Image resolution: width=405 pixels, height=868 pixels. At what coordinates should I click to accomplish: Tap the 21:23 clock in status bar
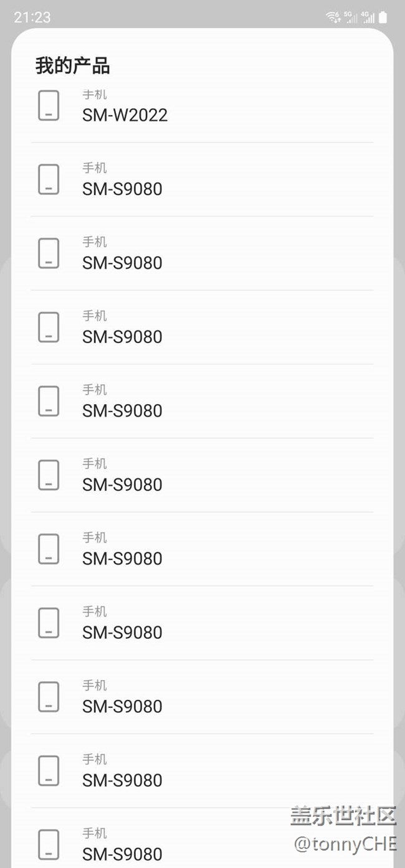pyautogui.click(x=32, y=17)
